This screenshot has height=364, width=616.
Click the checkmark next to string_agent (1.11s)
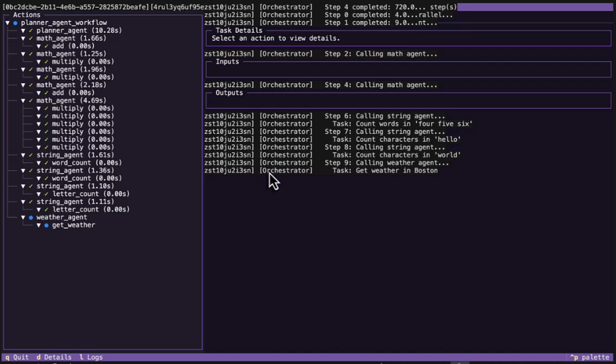31,202
